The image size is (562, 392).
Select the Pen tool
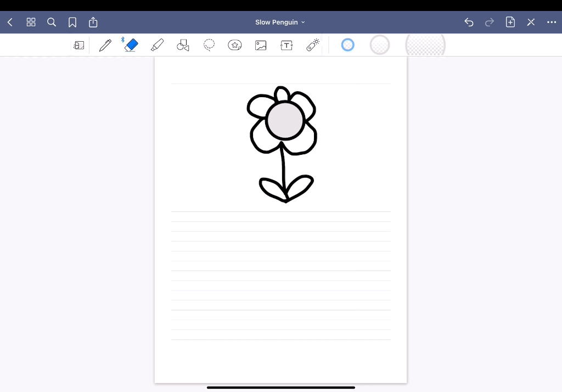coord(105,45)
